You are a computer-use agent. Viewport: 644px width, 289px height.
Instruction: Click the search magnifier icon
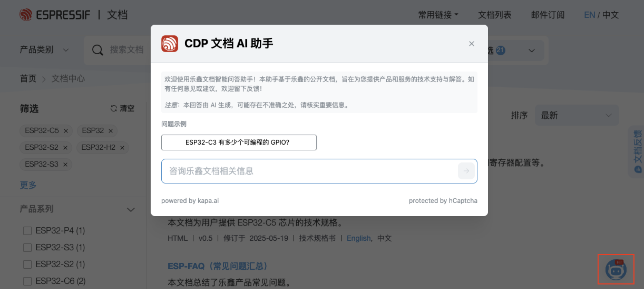tap(97, 50)
